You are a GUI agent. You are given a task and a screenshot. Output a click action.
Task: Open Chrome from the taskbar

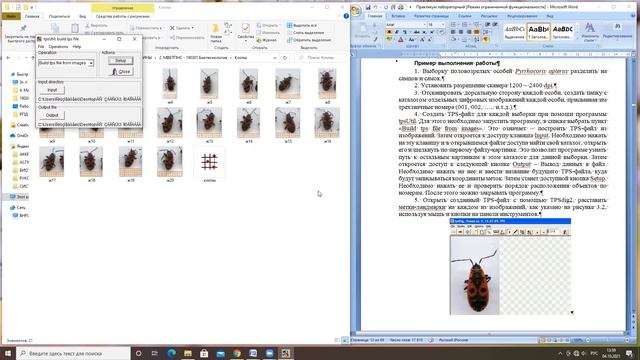click(237, 353)
